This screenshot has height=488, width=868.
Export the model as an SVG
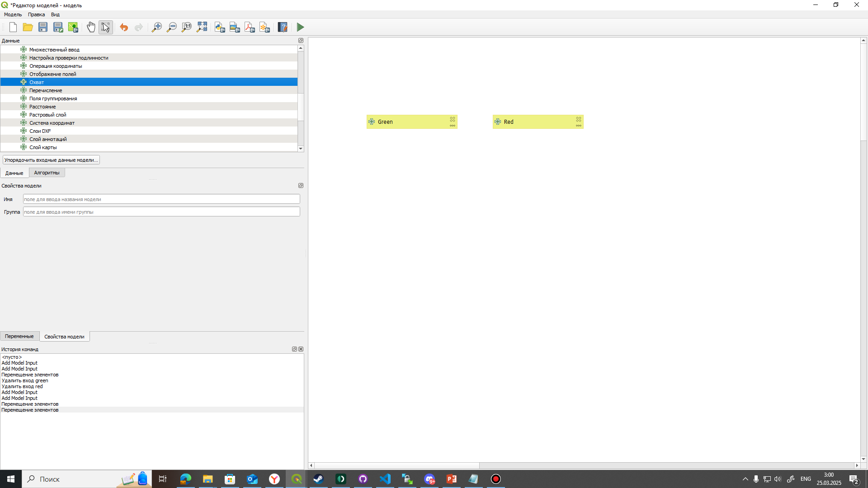pos(265,28)
